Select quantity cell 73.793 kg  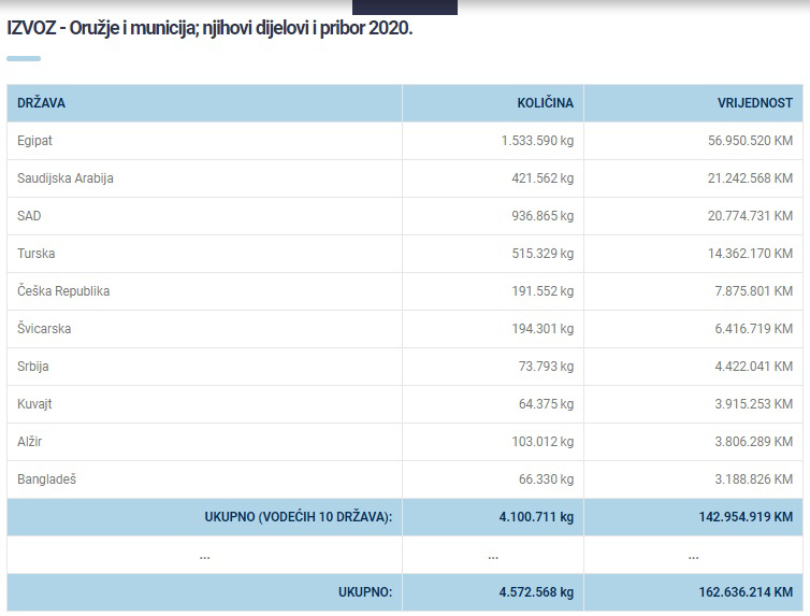point(493,366)
